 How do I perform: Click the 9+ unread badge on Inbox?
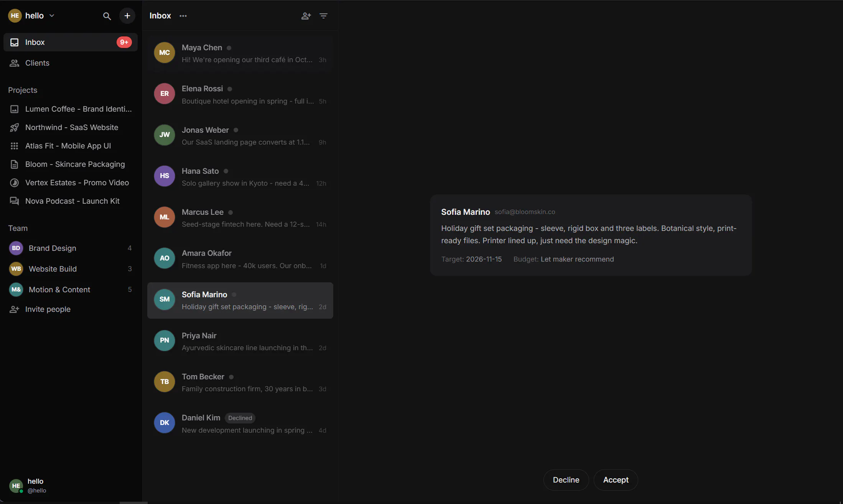pos(124,42)
